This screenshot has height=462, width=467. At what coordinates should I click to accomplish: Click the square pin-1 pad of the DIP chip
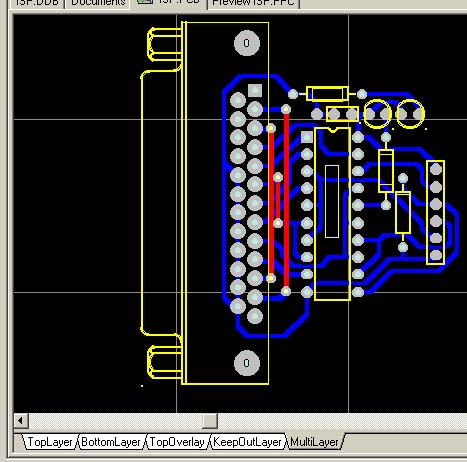click(307, 137)
